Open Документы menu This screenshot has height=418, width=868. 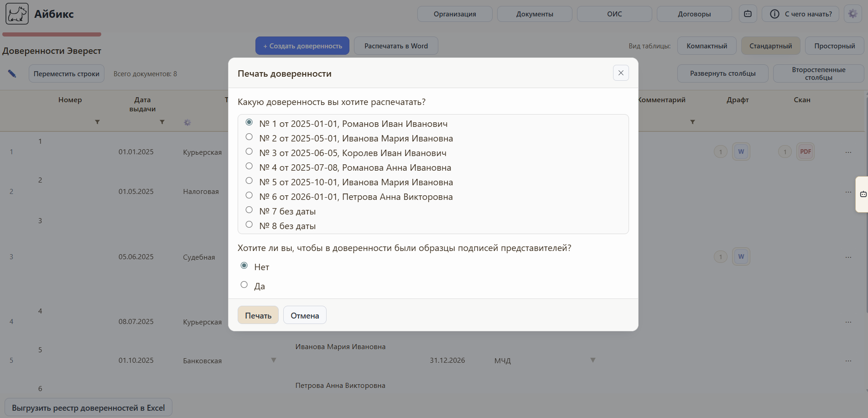(535, 14)
